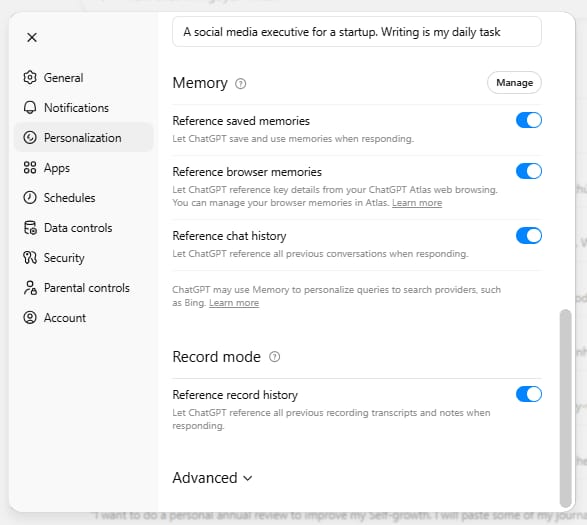Image resolution: width=587 pixels, height=525 pixels.
Task: Open the Parental controls tab label
Action: [87, 288]
